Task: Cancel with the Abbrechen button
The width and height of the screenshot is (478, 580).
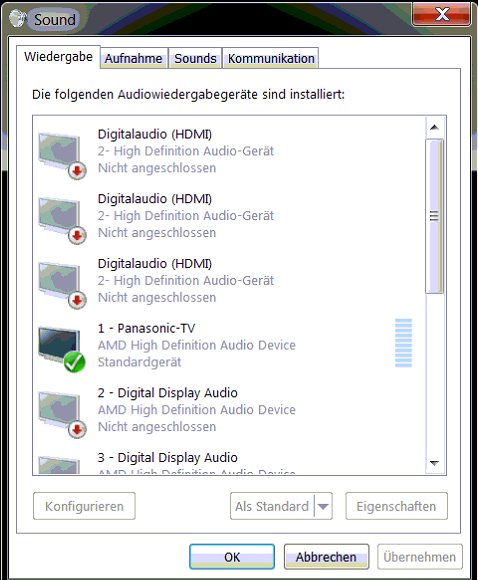Action: pyautogui.click(x=326, y=557)
